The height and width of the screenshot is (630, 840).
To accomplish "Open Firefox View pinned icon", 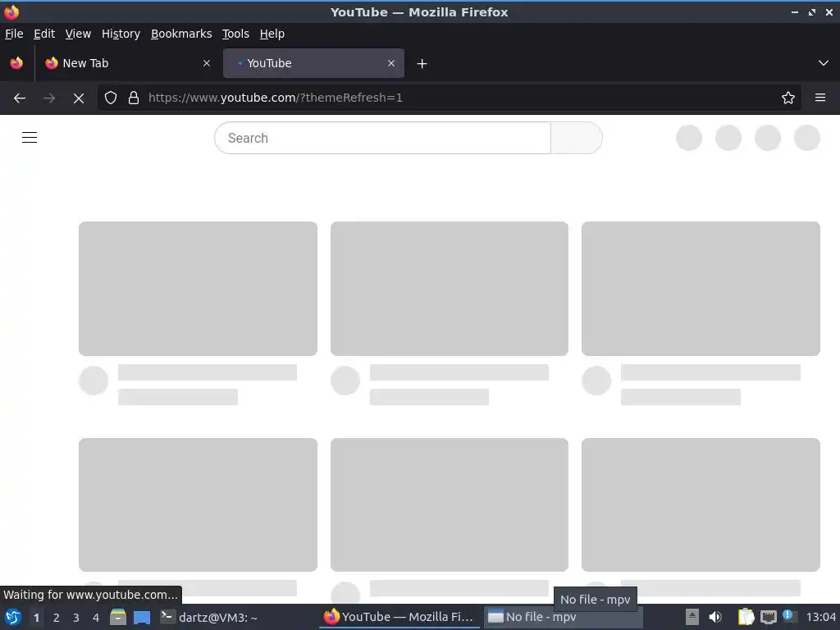I will coord(16,63).
